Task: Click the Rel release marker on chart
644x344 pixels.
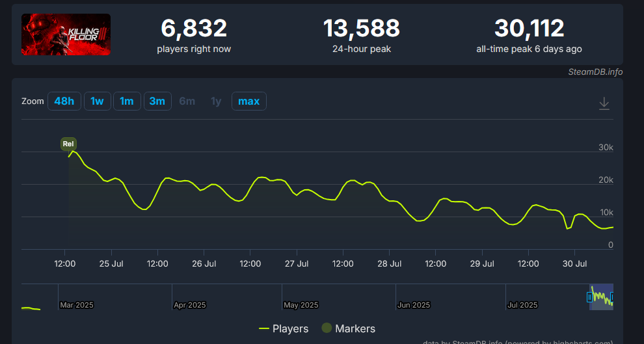Action: (x=68, y=144)
